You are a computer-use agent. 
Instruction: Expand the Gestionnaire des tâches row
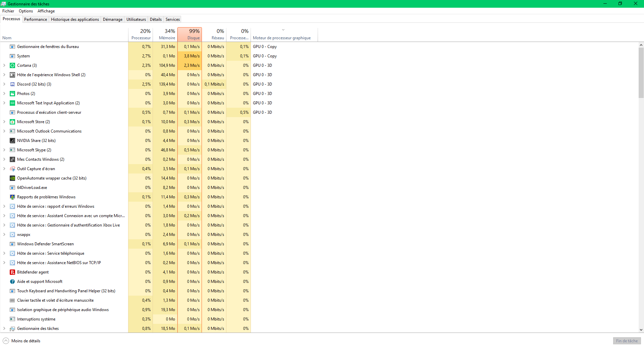(4, 329)
